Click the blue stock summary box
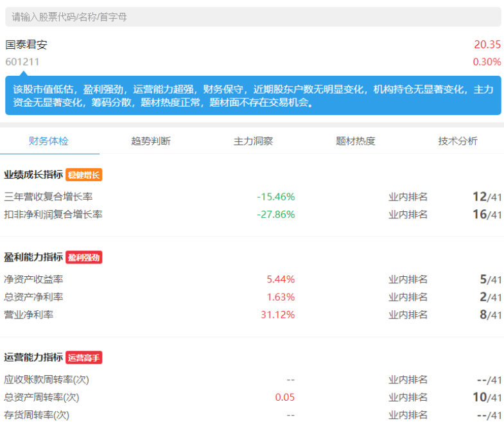This screenshot has height=431, width=504. pos(252,96)
